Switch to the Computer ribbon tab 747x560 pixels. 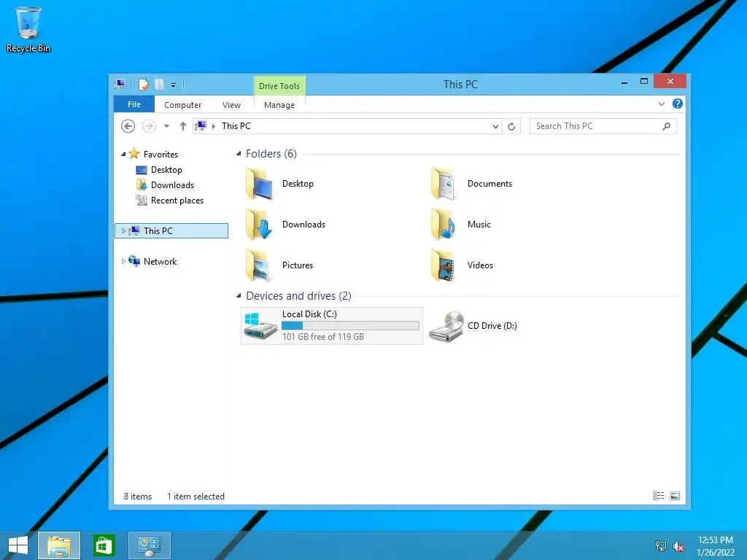pyautogui.click(x=183, y=105)
